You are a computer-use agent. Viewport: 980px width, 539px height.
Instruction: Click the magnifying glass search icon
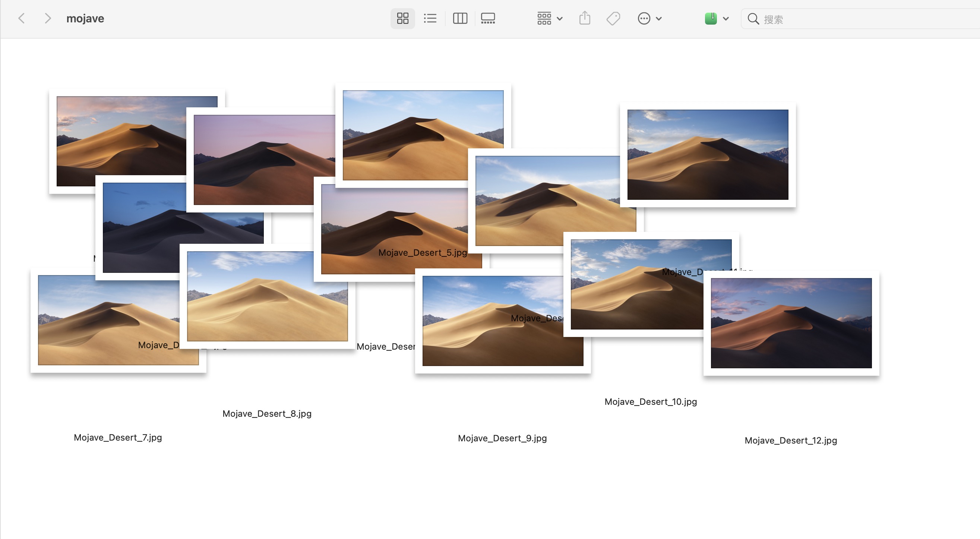(x=753, y=19)
